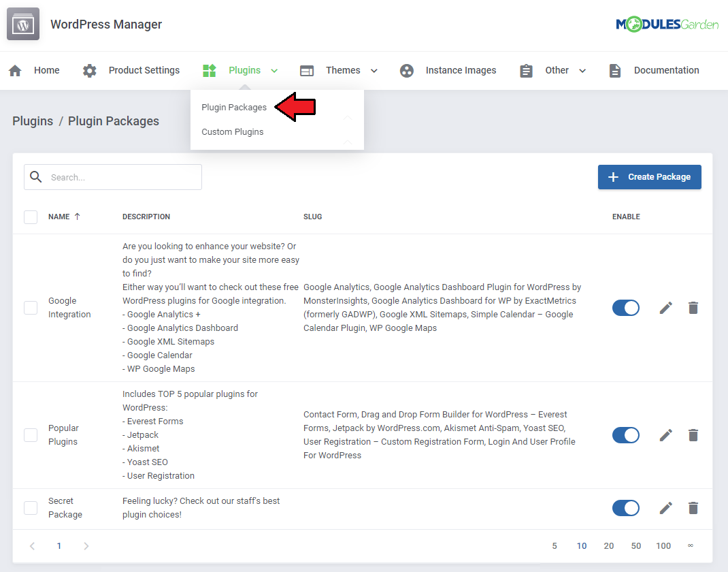728x572 pixels.
Task: Check the Google Integration row checkbox
Action: pyautogui.click(x=31, y=308)
